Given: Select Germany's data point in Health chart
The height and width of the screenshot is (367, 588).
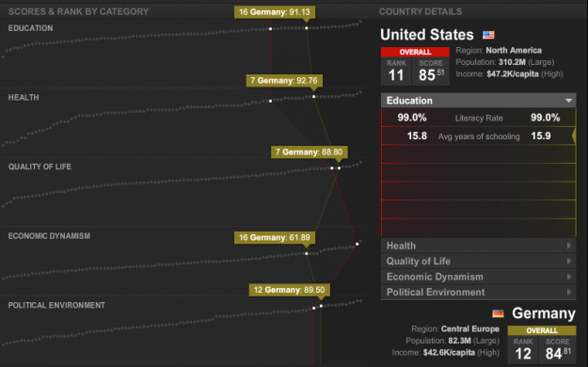Looking at the screenshot, I should (x=314, y=96).
